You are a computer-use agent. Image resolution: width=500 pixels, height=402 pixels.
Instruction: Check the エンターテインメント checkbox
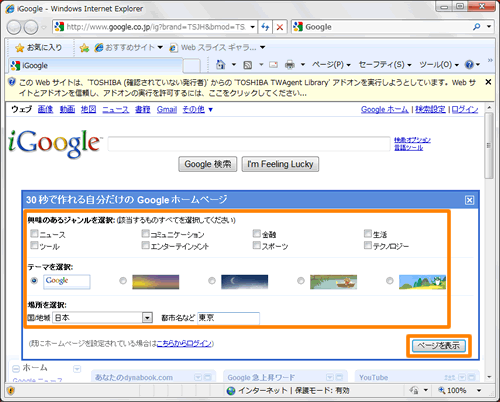tap(146, 245)
